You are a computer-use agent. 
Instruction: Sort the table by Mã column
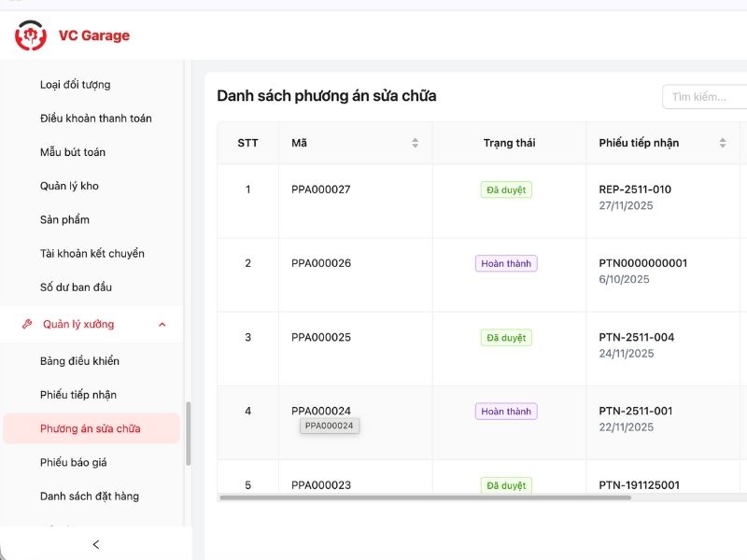tap(415, 143)
